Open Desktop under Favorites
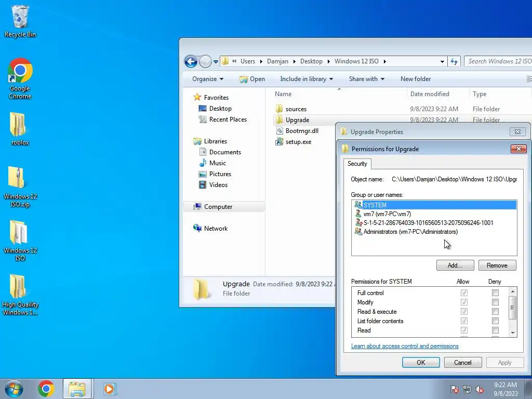 click(x=220, y=109)
